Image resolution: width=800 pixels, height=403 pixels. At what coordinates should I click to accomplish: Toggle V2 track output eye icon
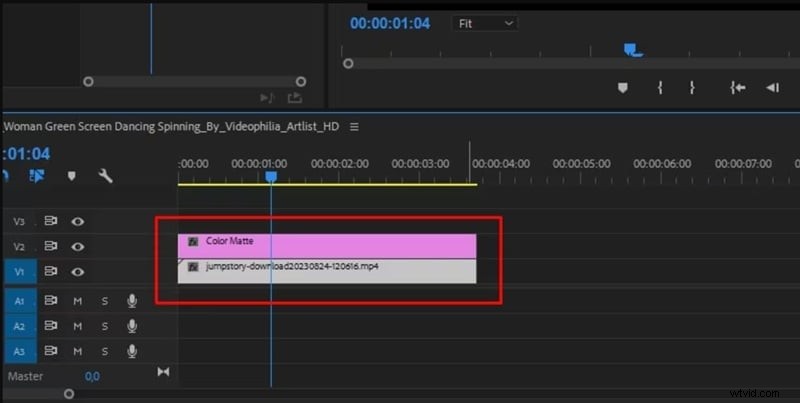78,246
